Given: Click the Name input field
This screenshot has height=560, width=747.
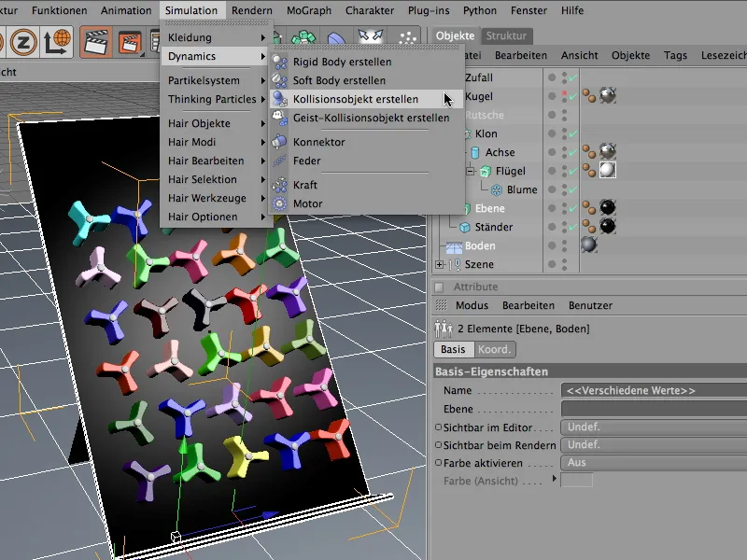Looking at the screenshot, I should click(x=654, y=390).
